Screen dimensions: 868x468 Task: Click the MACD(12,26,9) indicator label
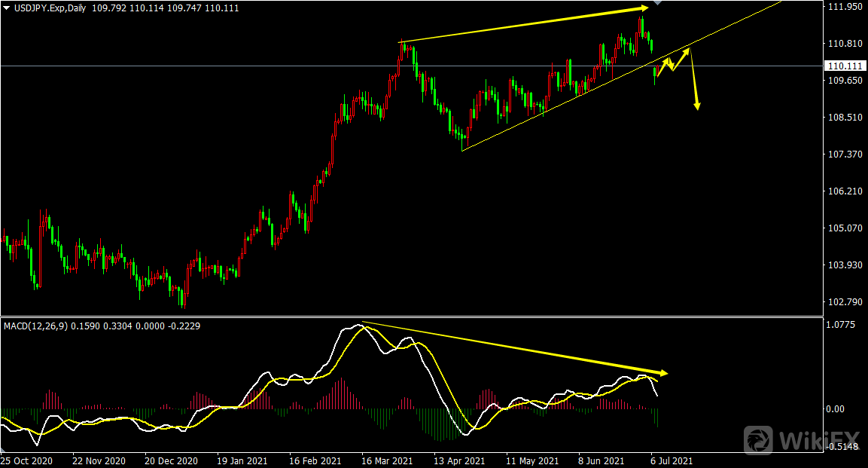click(36, 326)
